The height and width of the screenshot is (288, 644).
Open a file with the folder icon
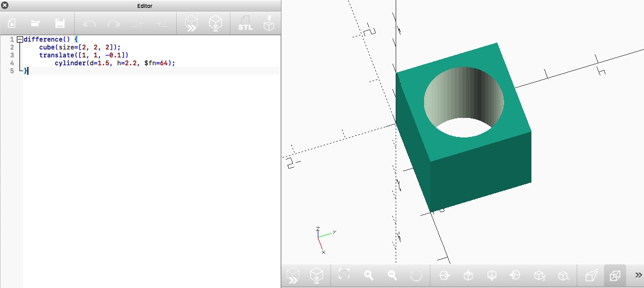coord(35,24)
